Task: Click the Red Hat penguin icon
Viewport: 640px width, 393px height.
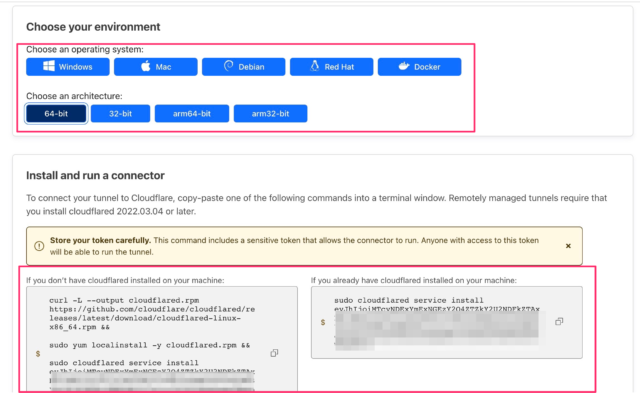Action: [x=314, y=66]
